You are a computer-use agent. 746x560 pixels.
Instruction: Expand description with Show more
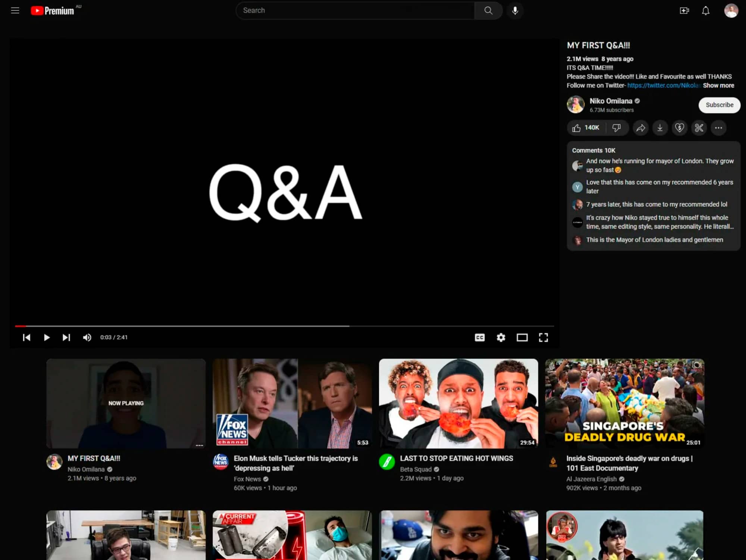click(718, 85)
